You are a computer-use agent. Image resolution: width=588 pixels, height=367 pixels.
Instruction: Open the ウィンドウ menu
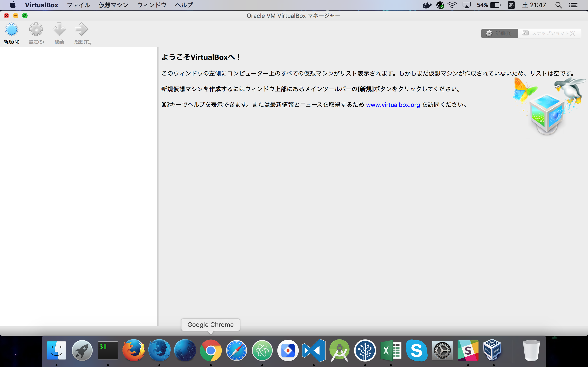151,5
